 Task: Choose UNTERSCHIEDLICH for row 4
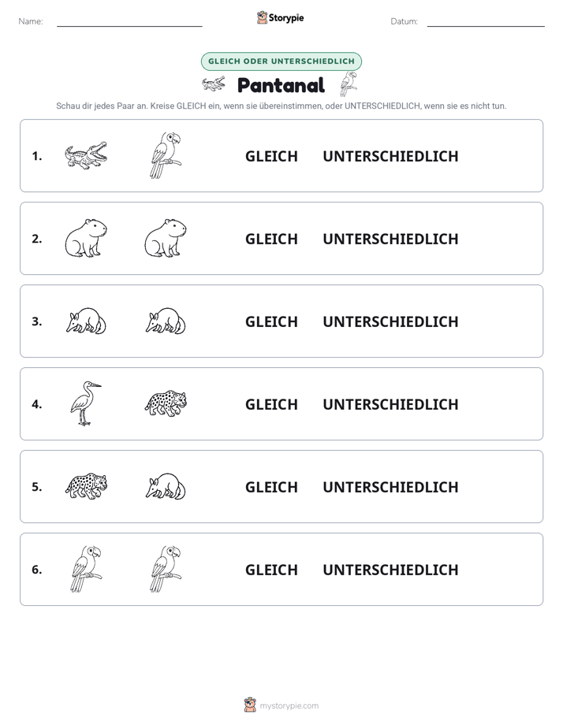[x=390, y=404]
